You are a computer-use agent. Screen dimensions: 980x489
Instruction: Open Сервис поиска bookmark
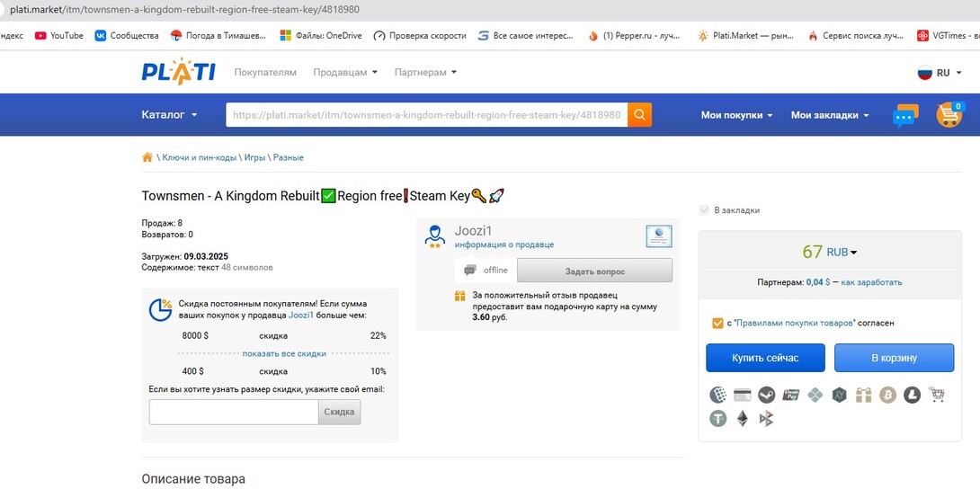tap(856, 36)
